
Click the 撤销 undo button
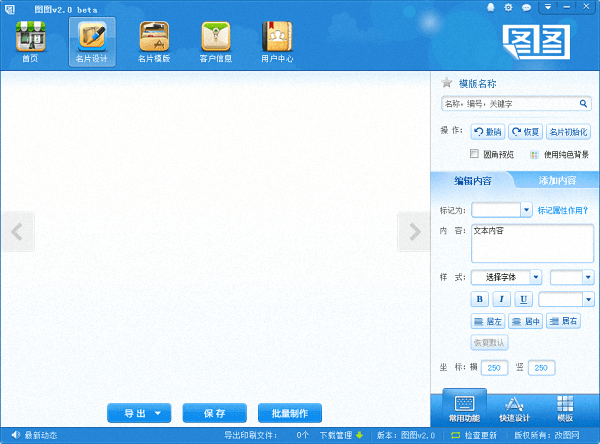pos(488,132)
